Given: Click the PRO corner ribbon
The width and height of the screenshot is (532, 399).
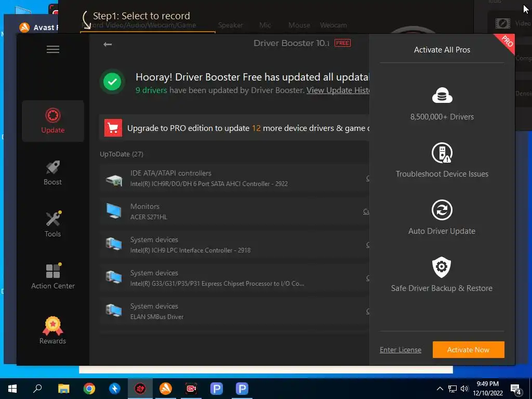Looking at the screenshot, I should pos(506,42).
